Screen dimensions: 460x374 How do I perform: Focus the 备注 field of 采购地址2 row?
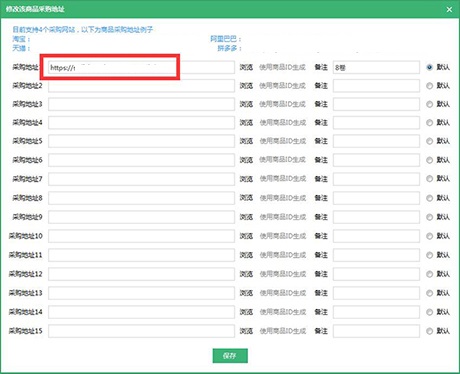tap(376, 86)
